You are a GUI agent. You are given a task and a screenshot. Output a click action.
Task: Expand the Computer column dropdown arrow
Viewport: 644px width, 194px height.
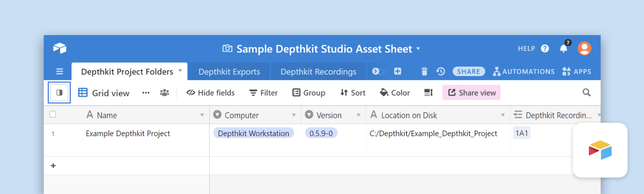point(294,115)
